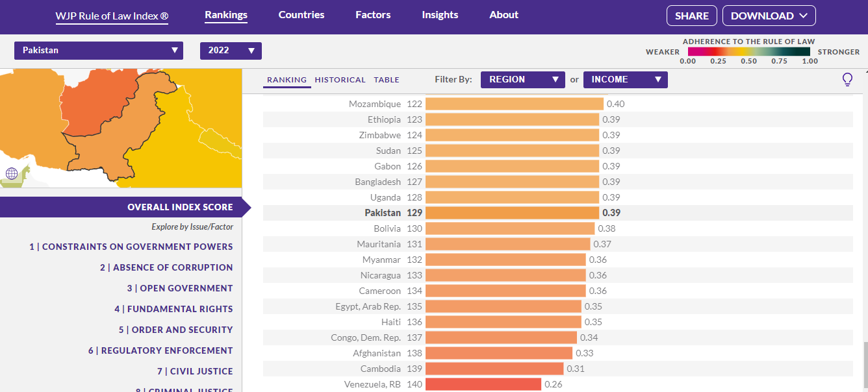Image resolution: width=868 pixels, height=392 pixels.
Task: Open the Pakistan country dropdown
Action: point(99,51)
